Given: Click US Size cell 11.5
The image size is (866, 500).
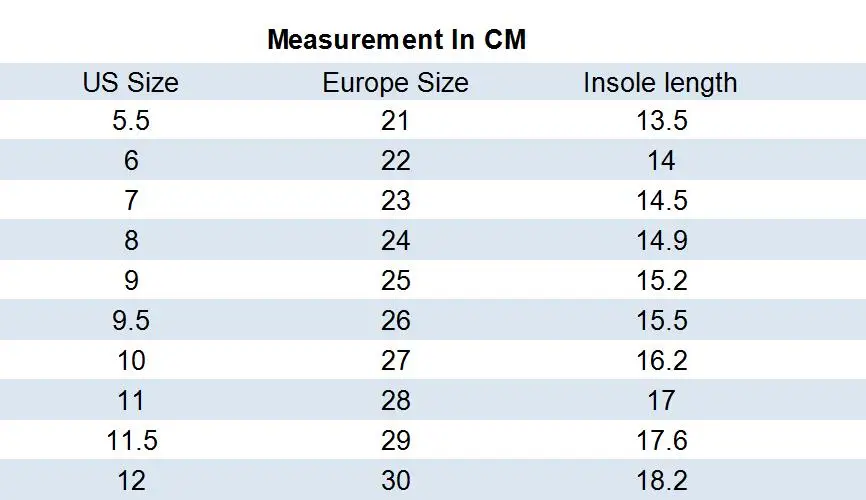Looking at the screenshot, I should [131, 441].
